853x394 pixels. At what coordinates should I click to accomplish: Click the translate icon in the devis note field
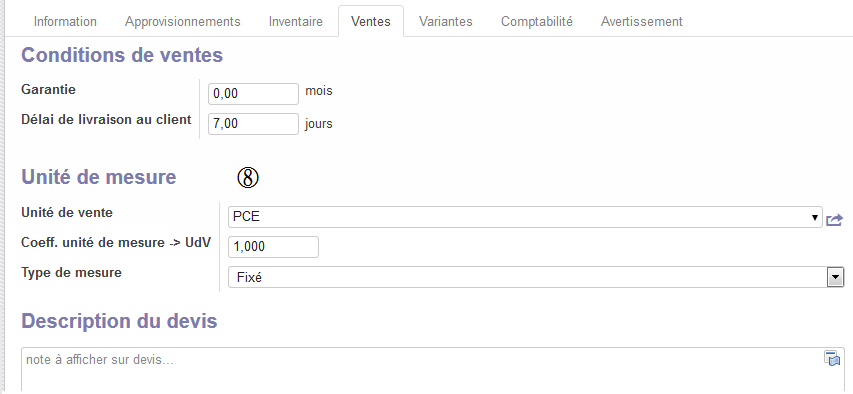click(832, 359)
